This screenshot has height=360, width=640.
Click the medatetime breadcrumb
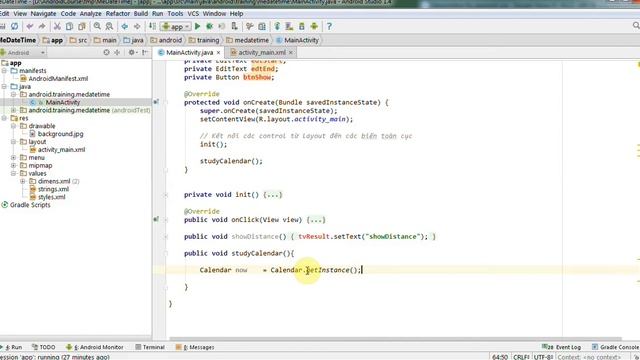click(248, 40)
